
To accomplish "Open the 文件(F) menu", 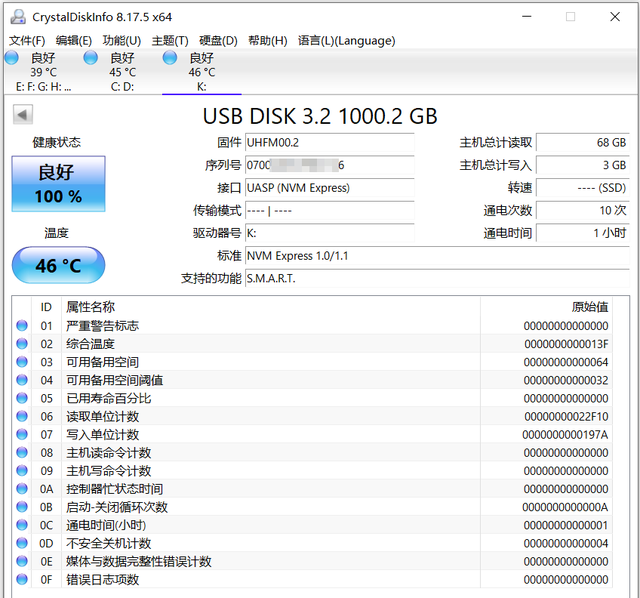I will [x=27, y=41].
